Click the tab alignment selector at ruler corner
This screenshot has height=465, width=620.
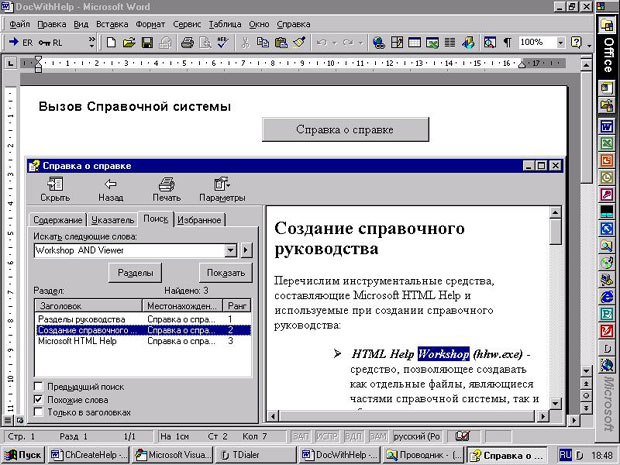click(x=10, y=63)
